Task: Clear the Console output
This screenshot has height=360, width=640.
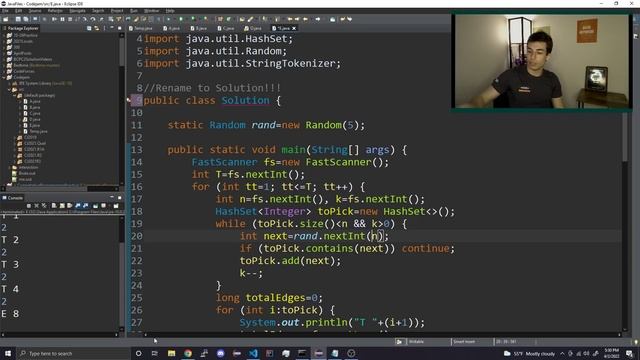Action: pos(54,206)
